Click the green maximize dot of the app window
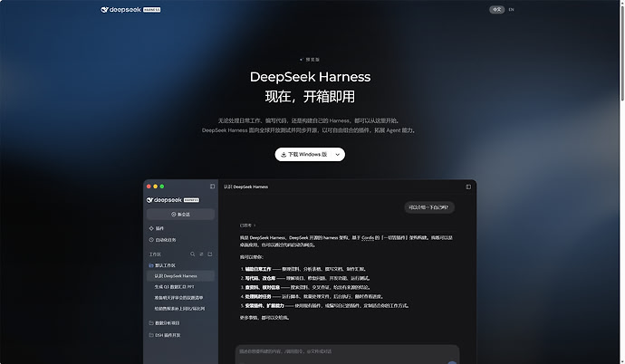The image size is (625, 364). click(162, 187)
